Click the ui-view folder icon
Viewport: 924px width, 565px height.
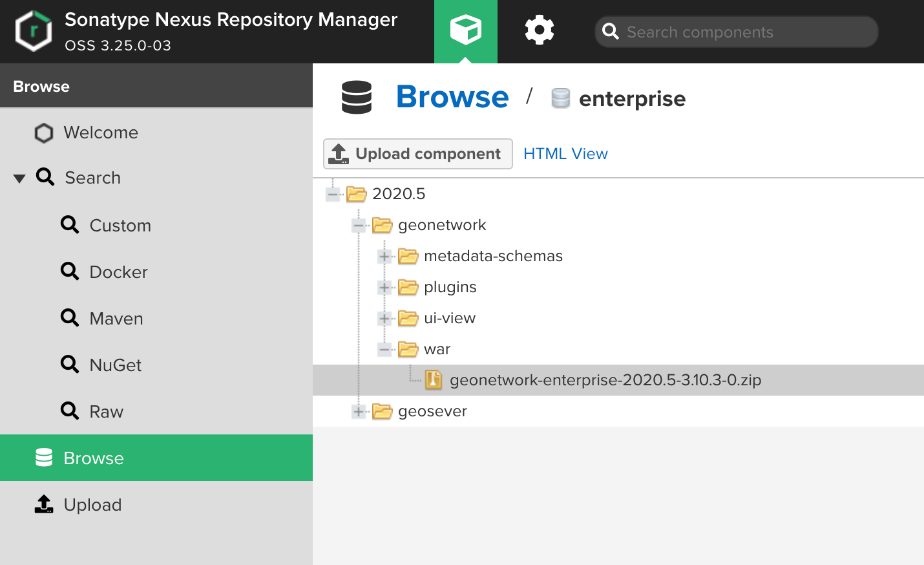[x=408, y=318]
